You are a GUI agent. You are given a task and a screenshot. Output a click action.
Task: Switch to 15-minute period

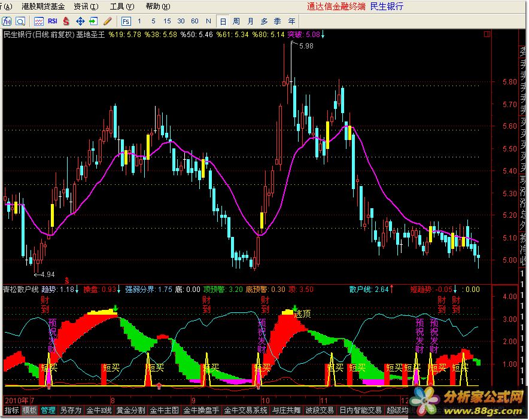[167, 22]
